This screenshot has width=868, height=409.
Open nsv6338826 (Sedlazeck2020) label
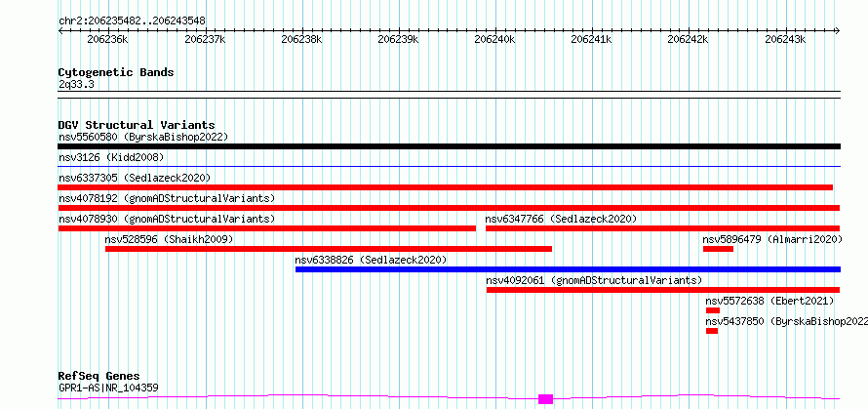coord(371,260)
